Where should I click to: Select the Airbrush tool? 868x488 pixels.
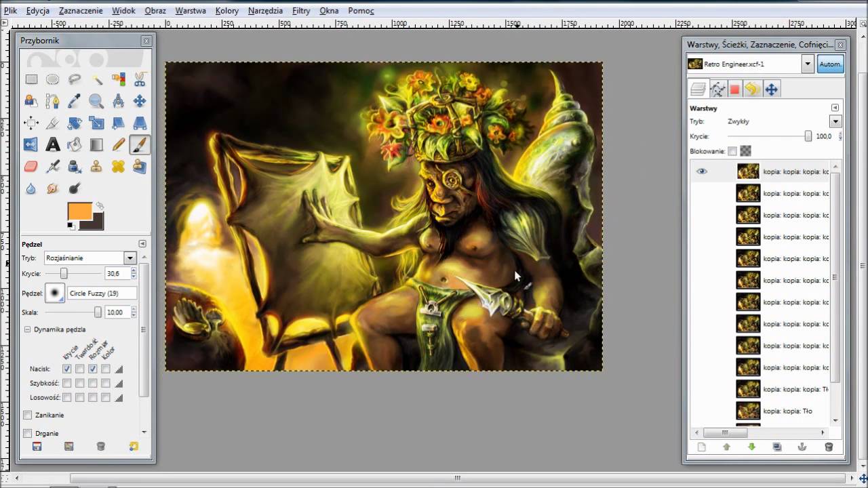click(x=53, y=166)
